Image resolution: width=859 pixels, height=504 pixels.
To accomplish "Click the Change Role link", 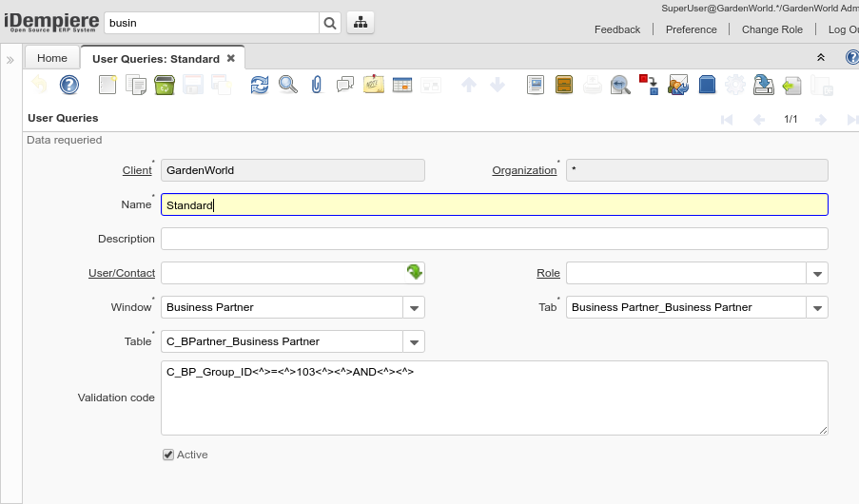I will (771, 29).
